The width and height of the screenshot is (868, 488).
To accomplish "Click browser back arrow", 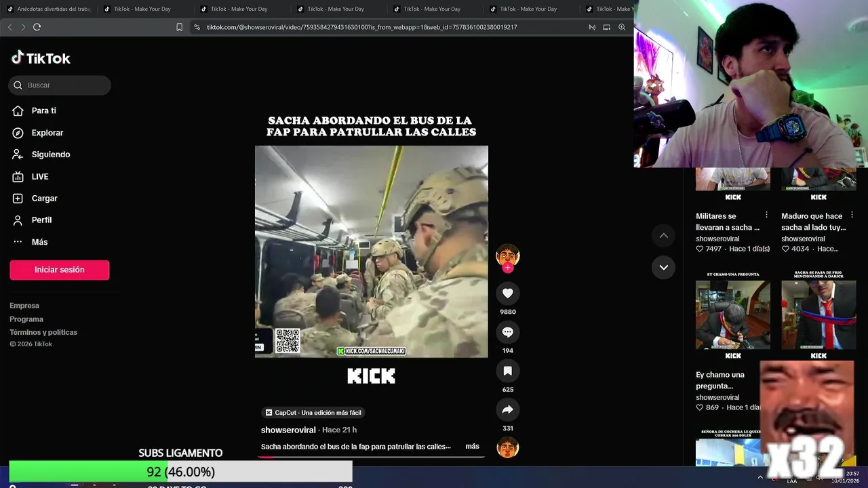I will tap(9, 27).
